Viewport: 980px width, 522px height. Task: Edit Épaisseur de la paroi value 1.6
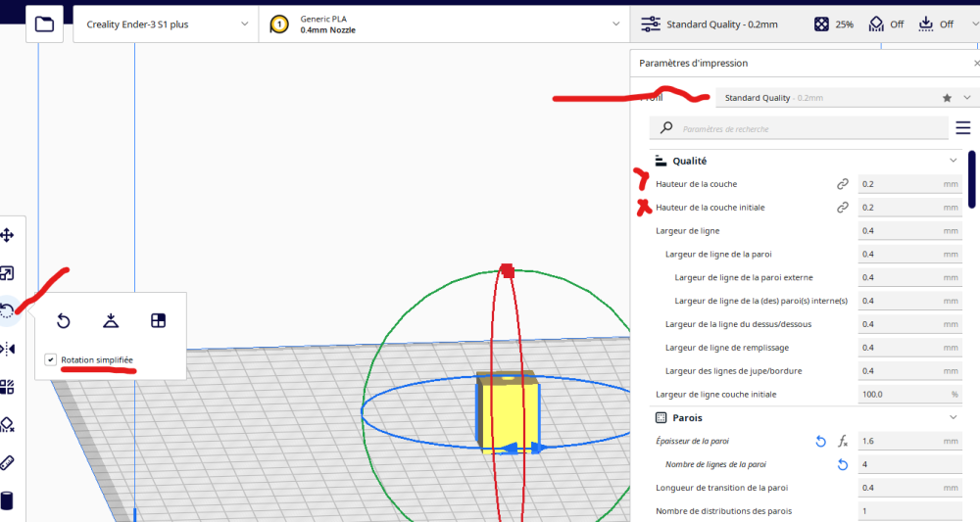coord(909,441)
